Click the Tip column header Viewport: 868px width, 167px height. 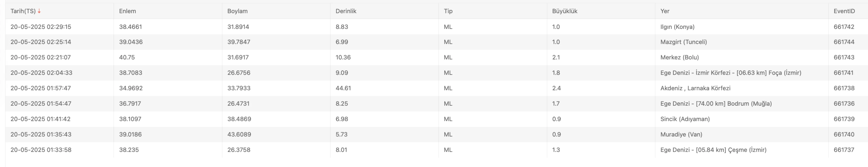[x=448, y=11]
